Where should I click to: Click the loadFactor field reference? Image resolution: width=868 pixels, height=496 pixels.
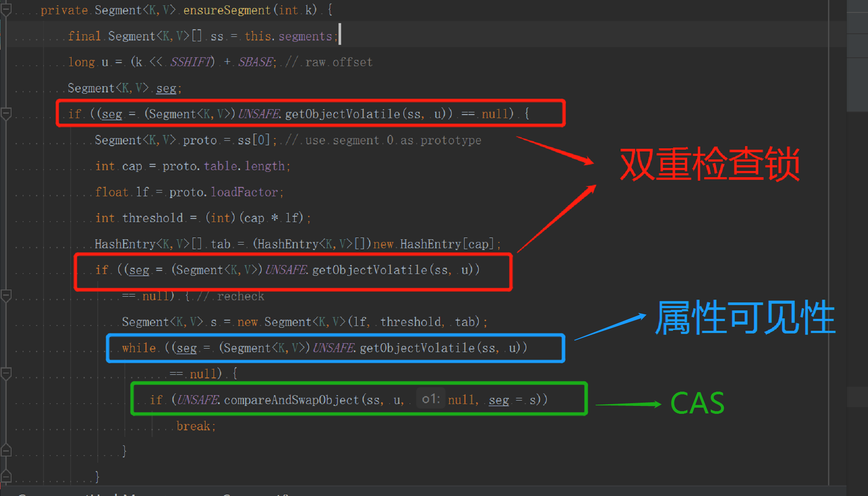244,192
